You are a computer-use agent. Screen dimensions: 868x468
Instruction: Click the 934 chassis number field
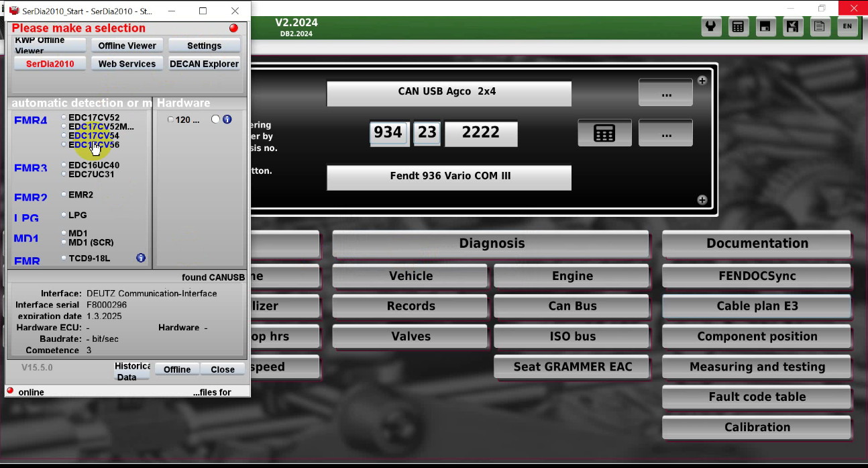(x=388, y=133)
